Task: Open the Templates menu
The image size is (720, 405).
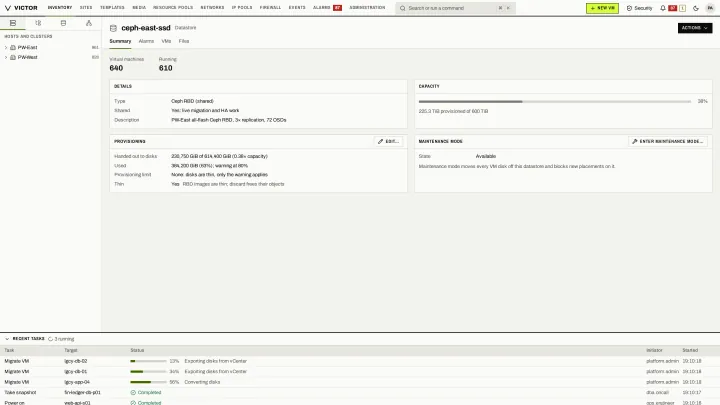Action: [112, 8]
